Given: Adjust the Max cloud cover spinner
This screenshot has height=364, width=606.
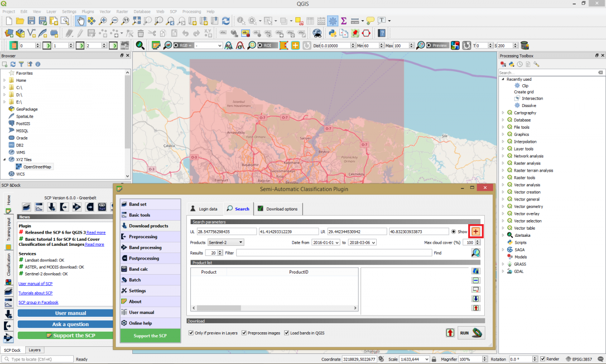Looking at the screenshot, I should pos(477,242).
